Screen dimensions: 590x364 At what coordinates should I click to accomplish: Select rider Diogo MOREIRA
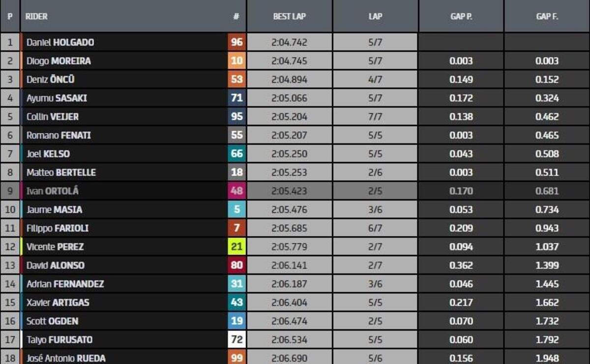click(59, 61)
